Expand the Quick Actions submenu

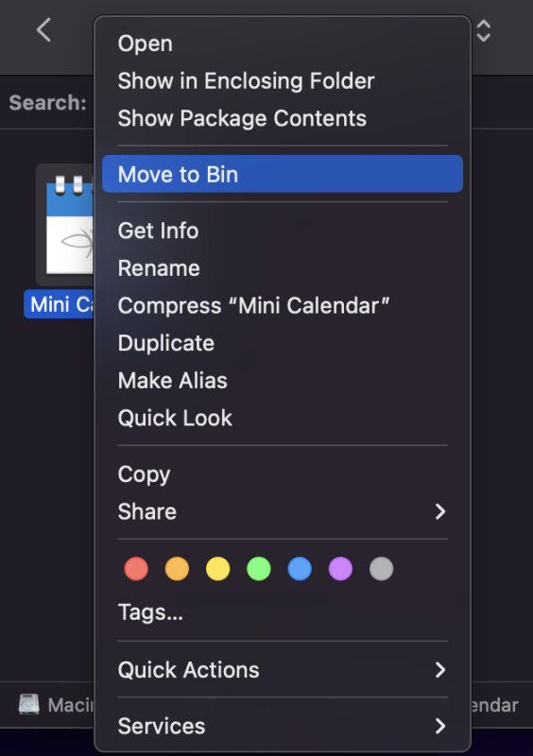coord(283,670)
